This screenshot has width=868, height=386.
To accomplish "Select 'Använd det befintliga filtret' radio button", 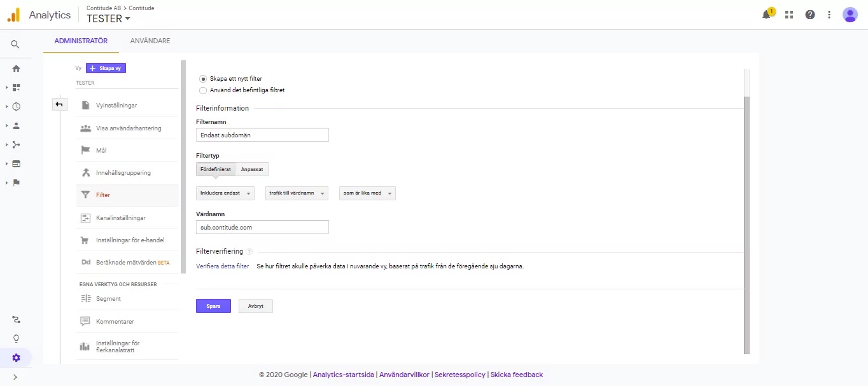I will 203,90.
